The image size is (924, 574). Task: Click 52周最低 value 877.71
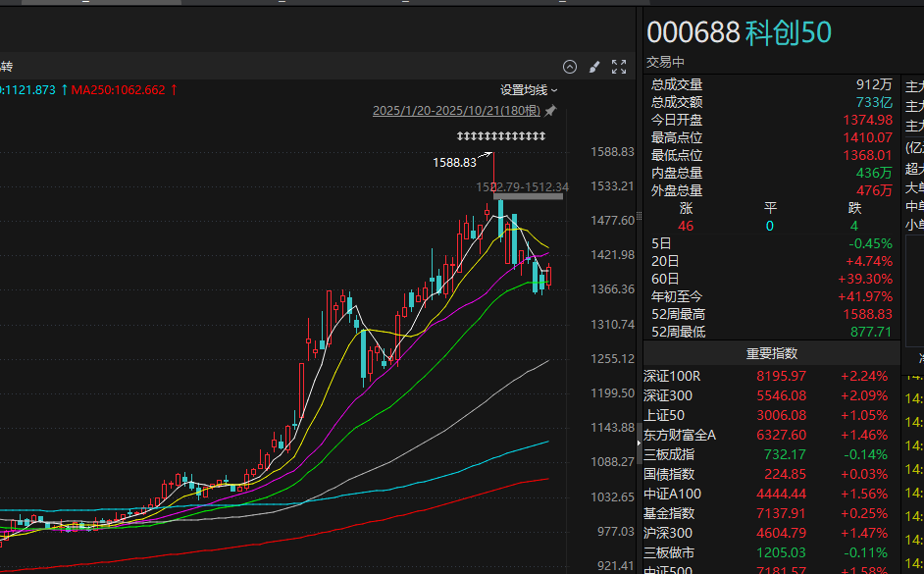click(871, 333)
